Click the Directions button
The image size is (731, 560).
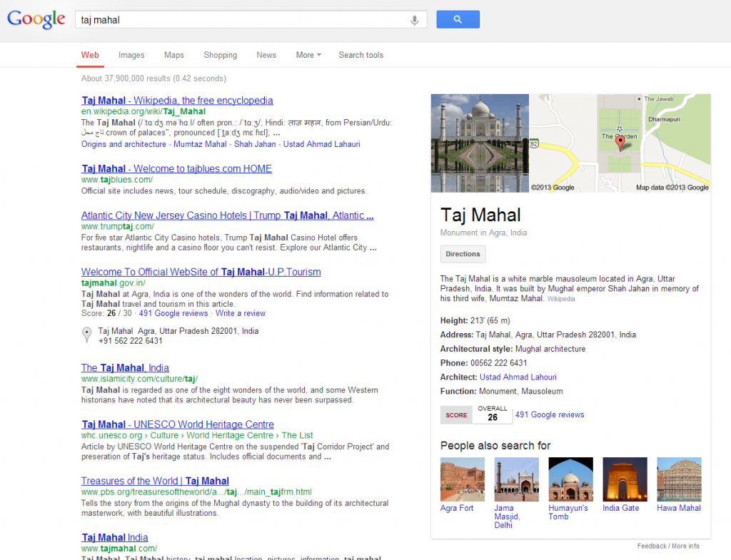[x=463, y=254]
